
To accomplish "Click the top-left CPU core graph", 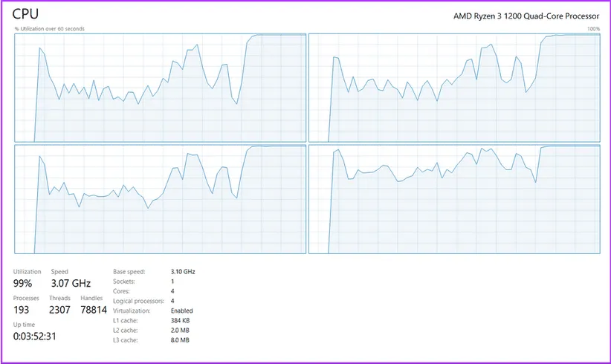I will (160, 88).
